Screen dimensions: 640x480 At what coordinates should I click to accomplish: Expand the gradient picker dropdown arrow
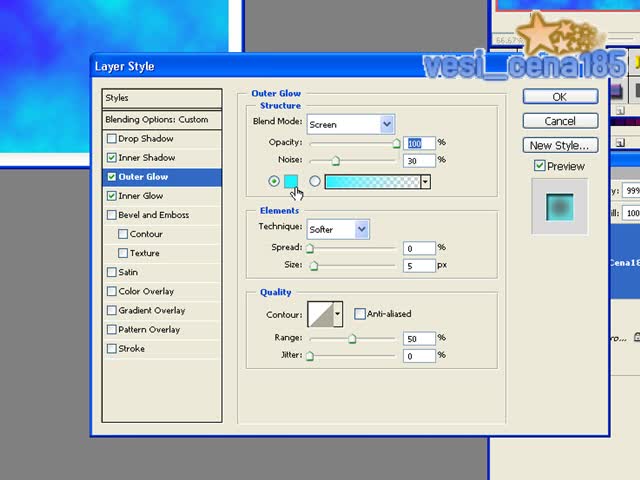click(x=425, y=182)
